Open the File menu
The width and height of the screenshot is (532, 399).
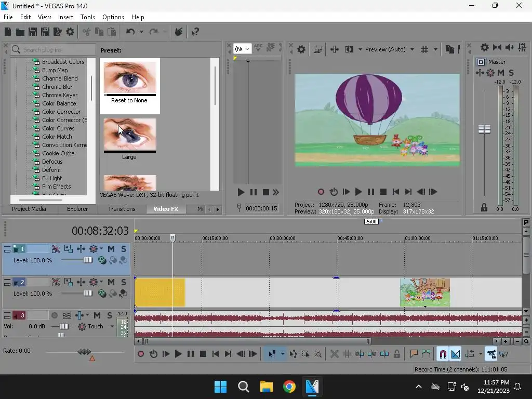click(8, 17)
